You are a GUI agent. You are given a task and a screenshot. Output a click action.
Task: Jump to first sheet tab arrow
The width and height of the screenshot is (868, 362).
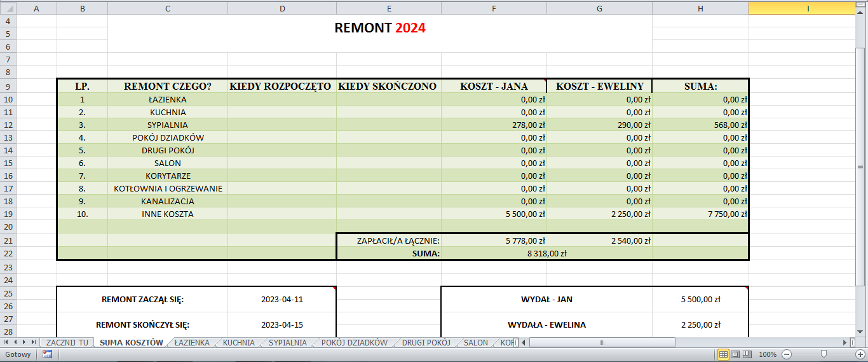point(7,342)
